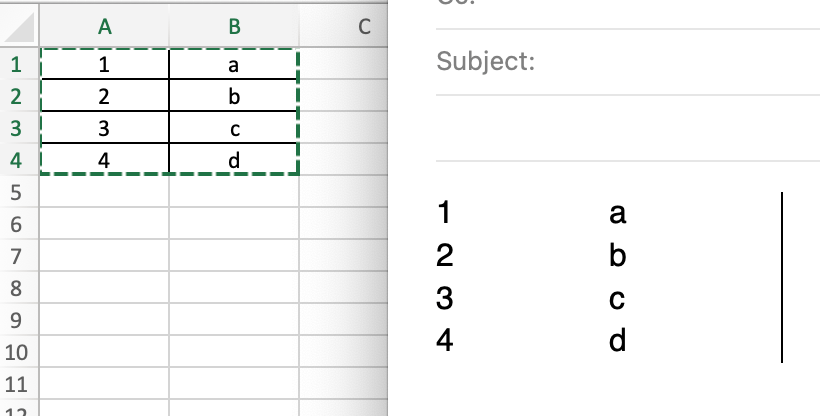Viewport: 820px width, 416px height.
Task: Click cell A1 containing 1
Action: pyautogui.click(x=105, y=64)
